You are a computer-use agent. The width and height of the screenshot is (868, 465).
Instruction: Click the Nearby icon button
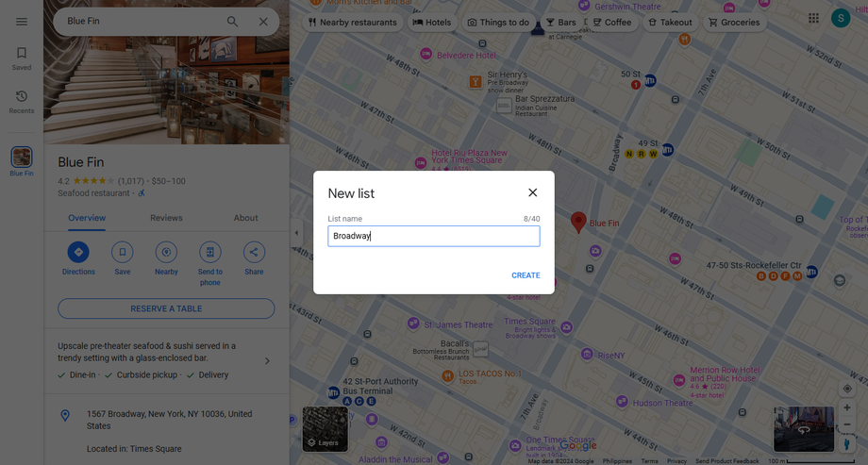point(166,252)
